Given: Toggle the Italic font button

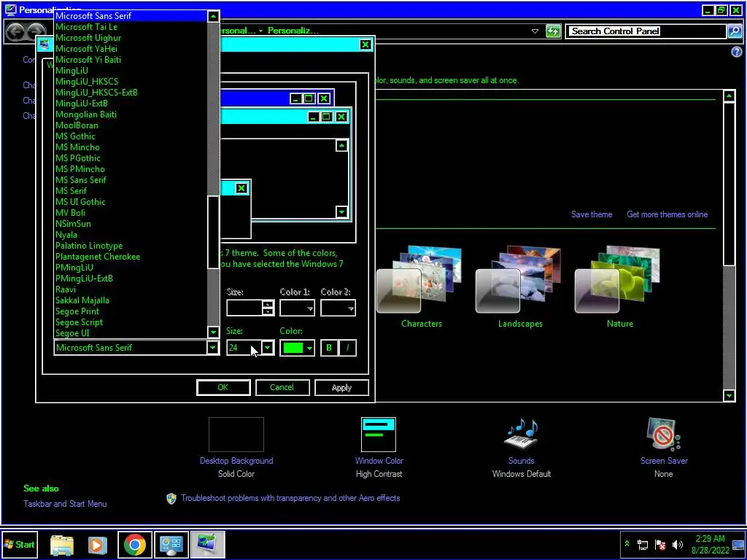Looking at the screenshot, I should coord(347,348).
